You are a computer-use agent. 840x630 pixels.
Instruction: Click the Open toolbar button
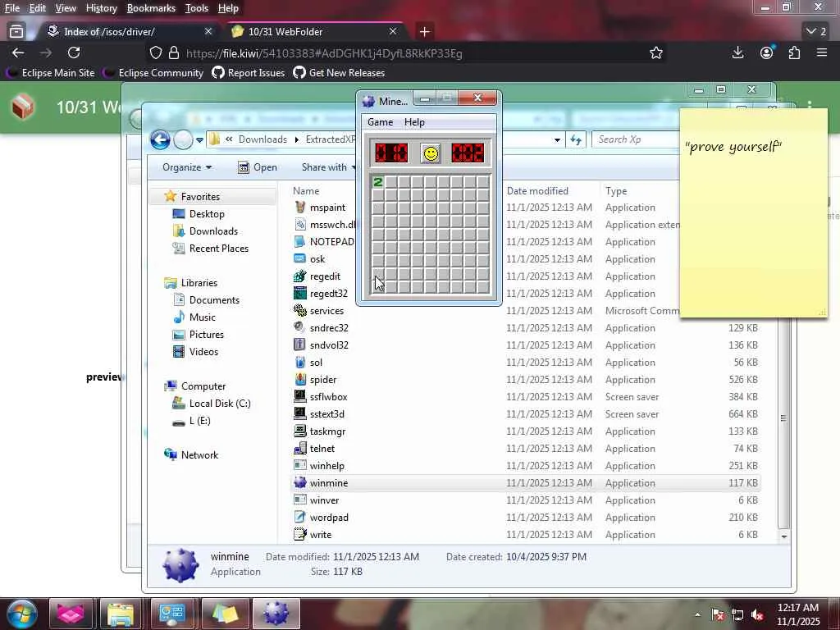(257, 167)
